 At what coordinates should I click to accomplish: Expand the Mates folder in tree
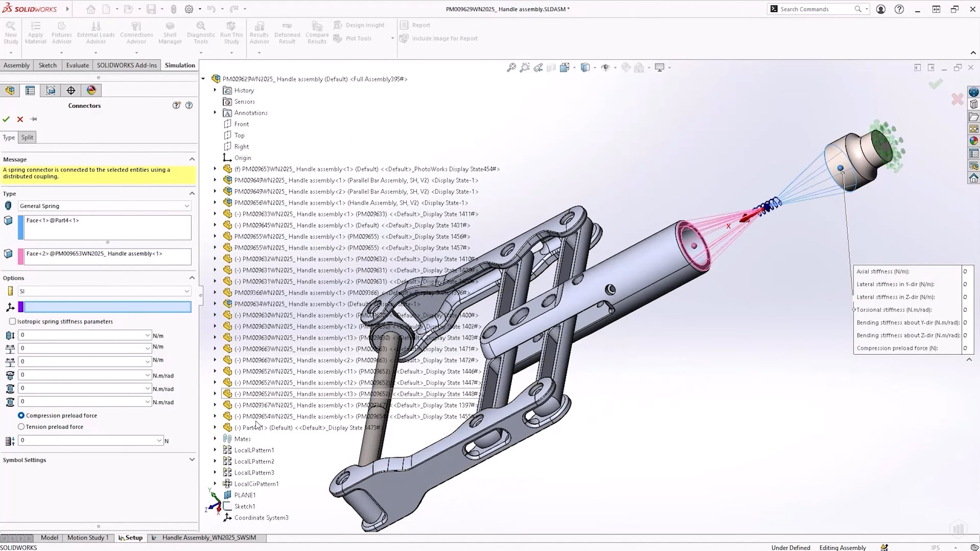click(x=215, y=439)
